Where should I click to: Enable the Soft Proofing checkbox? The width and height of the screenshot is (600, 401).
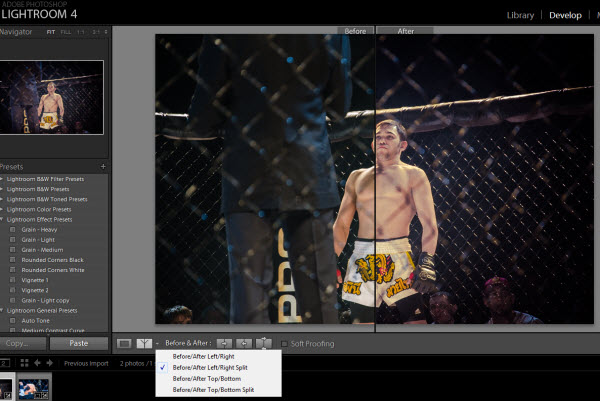[285, 344]
